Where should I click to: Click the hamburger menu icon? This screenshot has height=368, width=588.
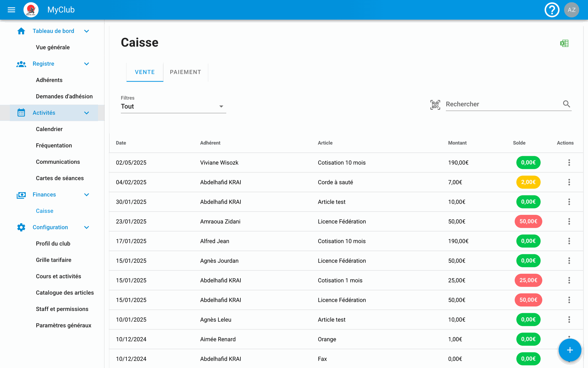coord(11,10)
